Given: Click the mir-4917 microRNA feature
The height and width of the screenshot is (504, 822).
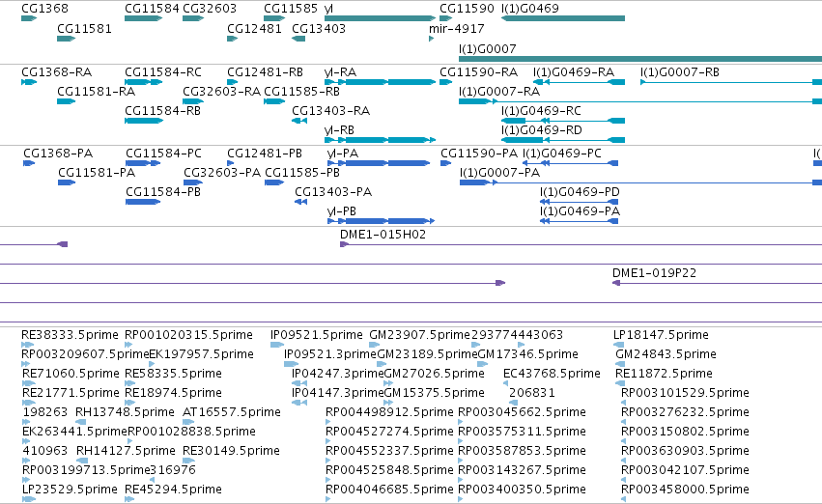Looking at the screenshot, I should point(432,39).
